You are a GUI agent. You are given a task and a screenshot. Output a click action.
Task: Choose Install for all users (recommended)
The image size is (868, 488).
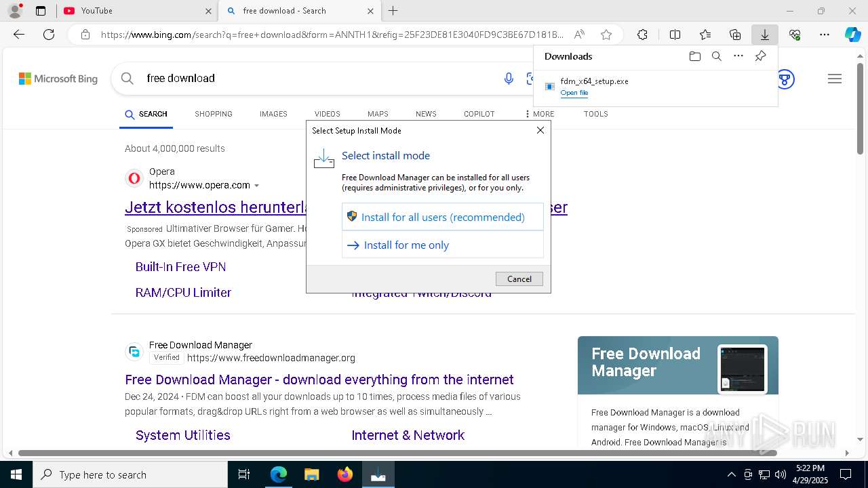pyautogui.click(x=443, y=217)
